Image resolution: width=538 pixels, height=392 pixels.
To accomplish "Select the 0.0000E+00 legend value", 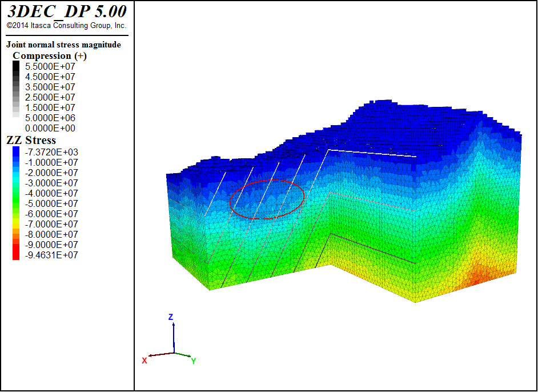I will coord(50,128).
